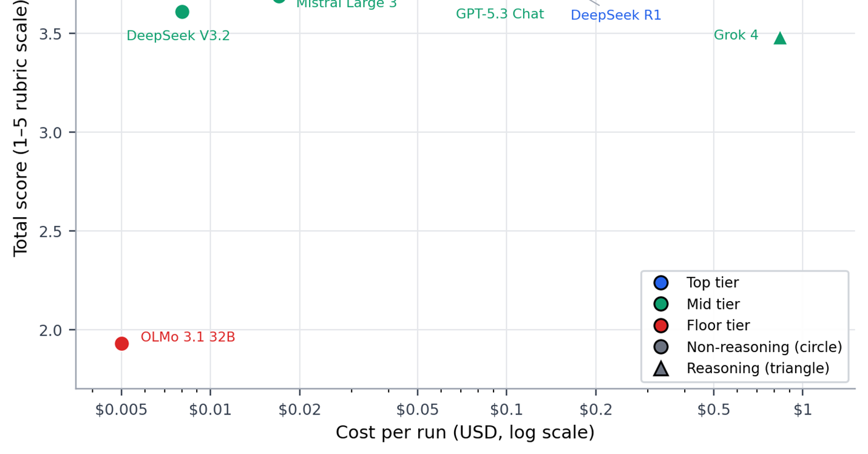Select the red "OLMo 3.1 32B" point label
This screenshot has width=868, height=454.
(188, 337)
